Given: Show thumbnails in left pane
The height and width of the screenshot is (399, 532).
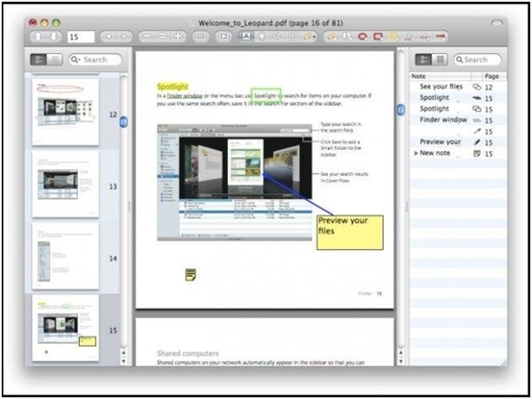Looking at the screenshot, I should click(x=38, y=59).
